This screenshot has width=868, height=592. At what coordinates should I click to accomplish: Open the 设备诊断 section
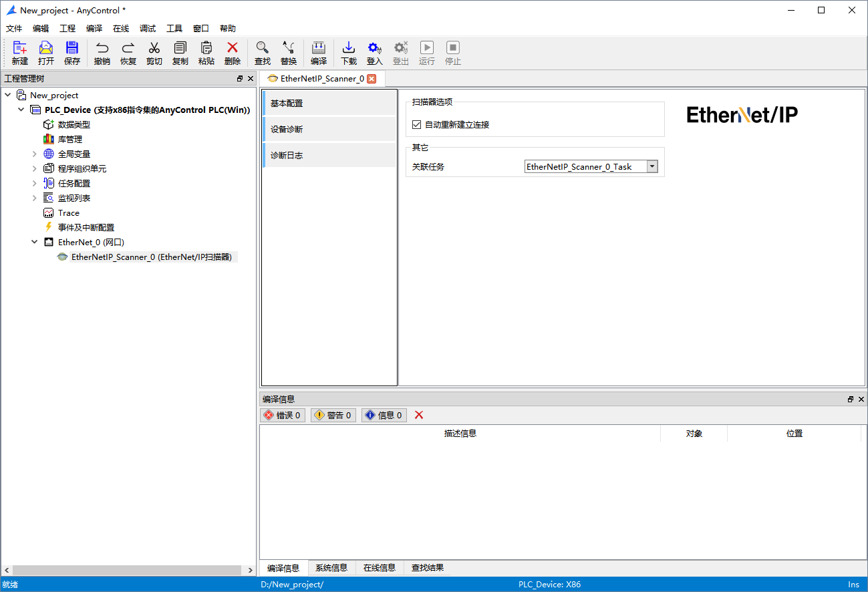329,129
